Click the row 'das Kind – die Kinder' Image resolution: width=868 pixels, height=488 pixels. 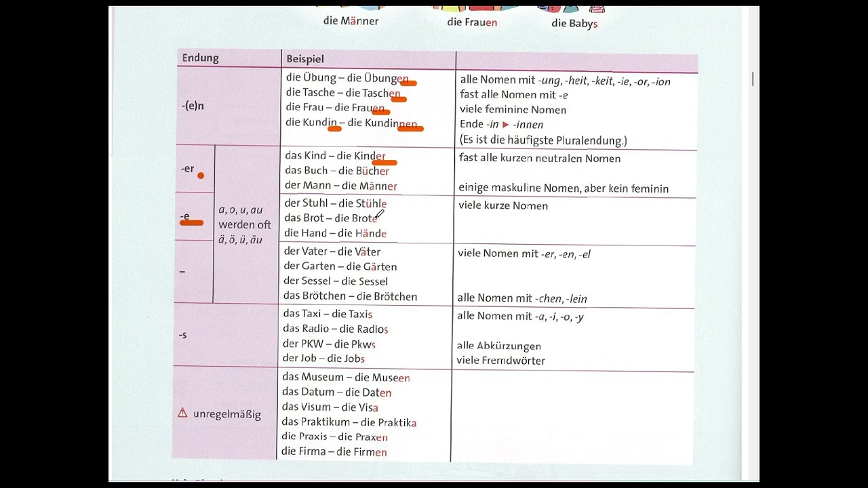pyautogui.click(x=335, y=156)
